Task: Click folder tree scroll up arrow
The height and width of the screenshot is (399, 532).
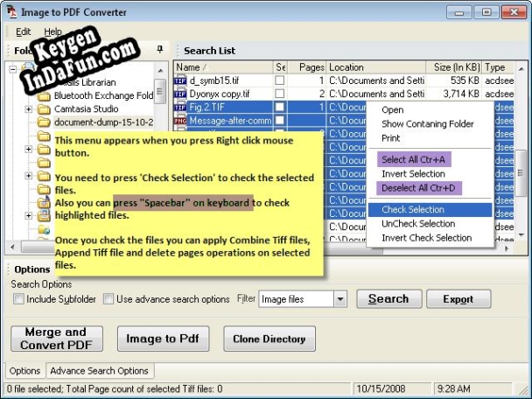Action: [160, 71]
